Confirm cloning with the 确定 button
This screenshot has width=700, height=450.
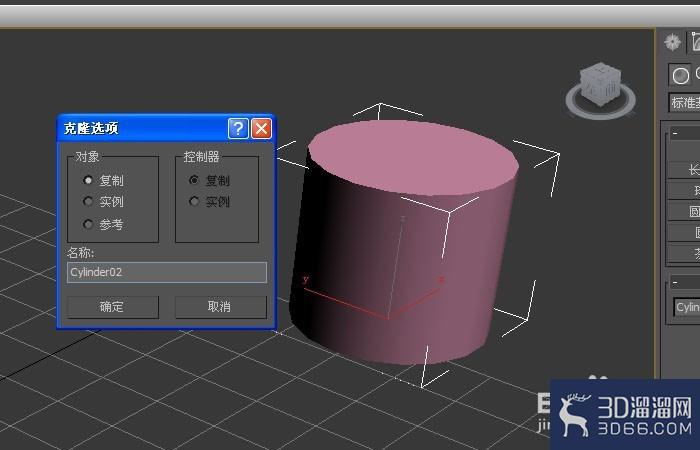click(113, 307)
